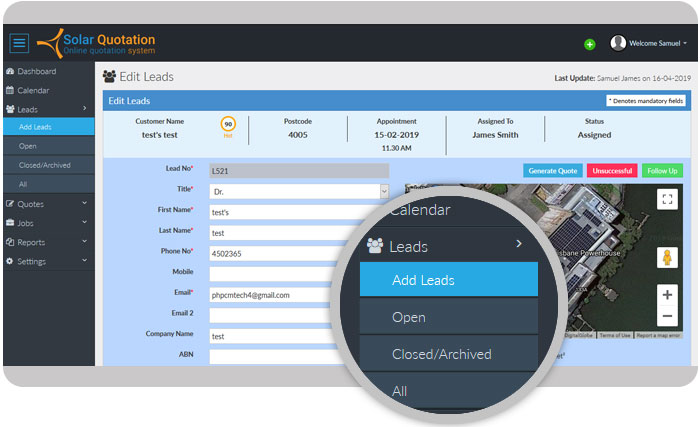This screenshot has width=700, height=427.
Task: Toggle the hamburger menu icon
Action: click(x=19, y=43)
